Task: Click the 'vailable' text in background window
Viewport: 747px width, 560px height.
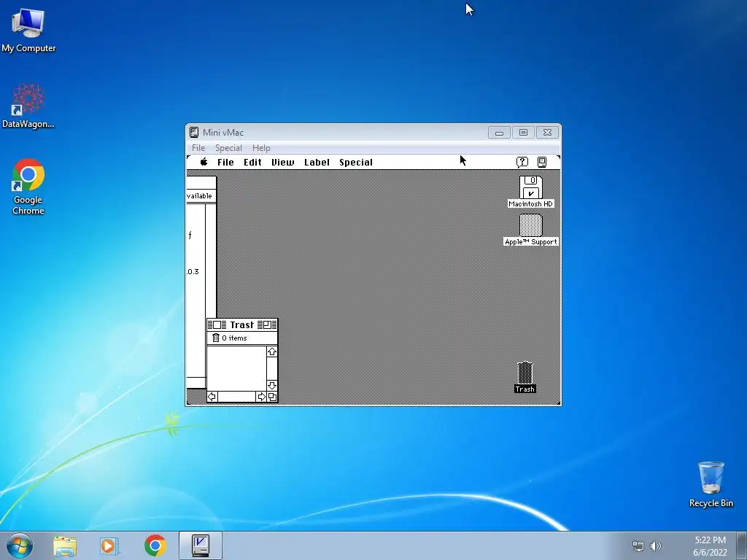Action: 200,195
